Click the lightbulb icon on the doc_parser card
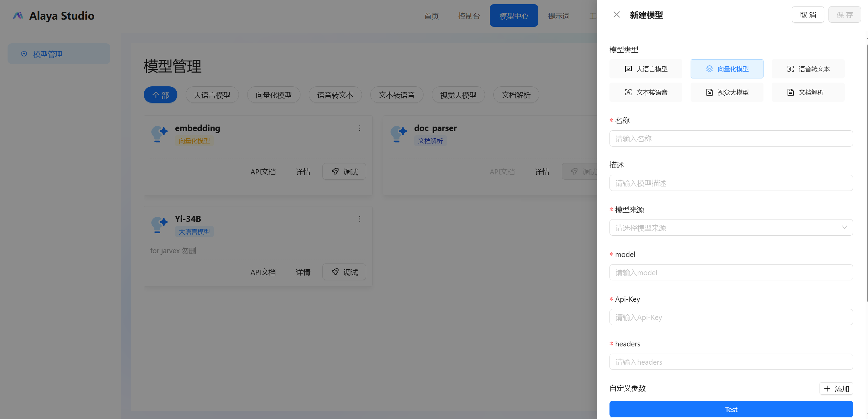868x419 pixels. [398, 134]
